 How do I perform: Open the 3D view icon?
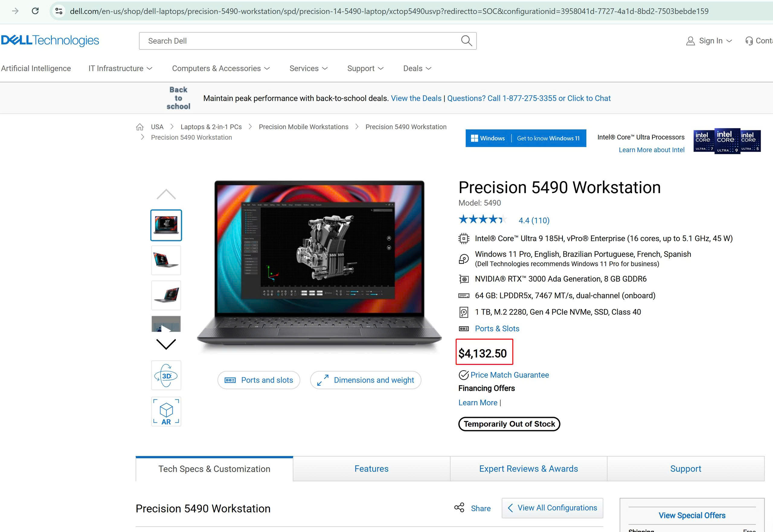coord(166,375)
